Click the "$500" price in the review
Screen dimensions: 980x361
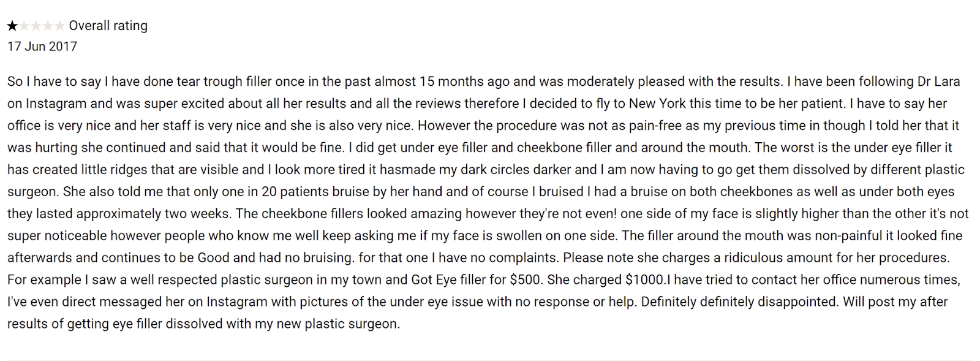click(527, 280)
